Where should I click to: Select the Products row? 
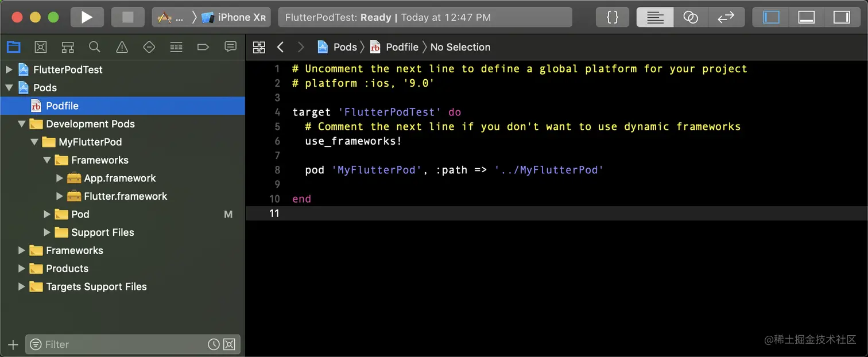coord(122,269)
